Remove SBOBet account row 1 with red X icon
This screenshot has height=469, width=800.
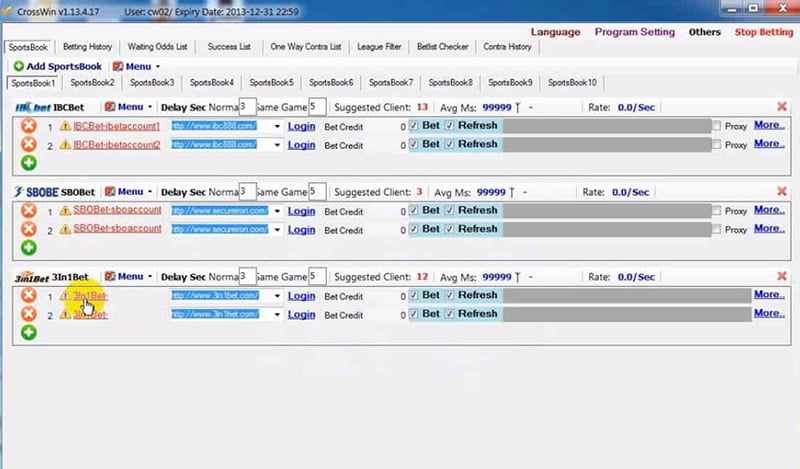click(x=29, y=210)
